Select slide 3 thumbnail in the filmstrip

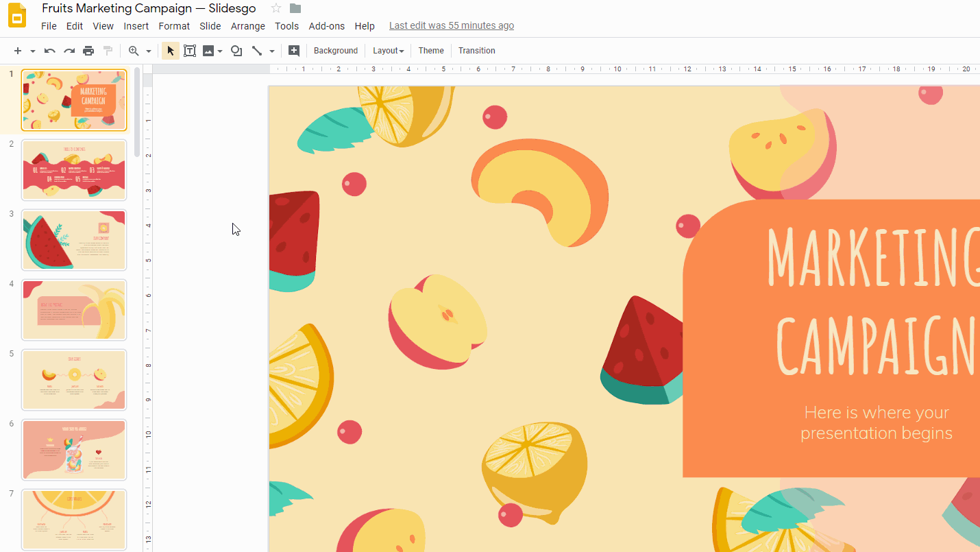click(x=73, y=240)
